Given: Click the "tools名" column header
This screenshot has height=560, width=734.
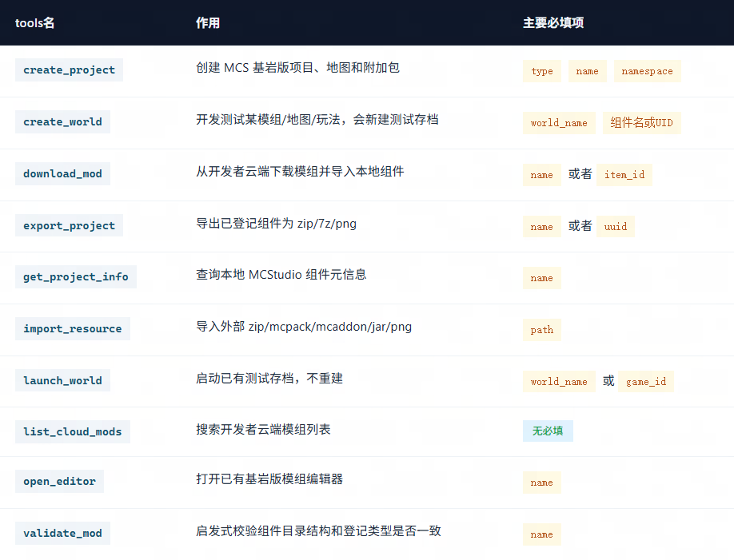Looking at the screenshot, I should [34, 23].
